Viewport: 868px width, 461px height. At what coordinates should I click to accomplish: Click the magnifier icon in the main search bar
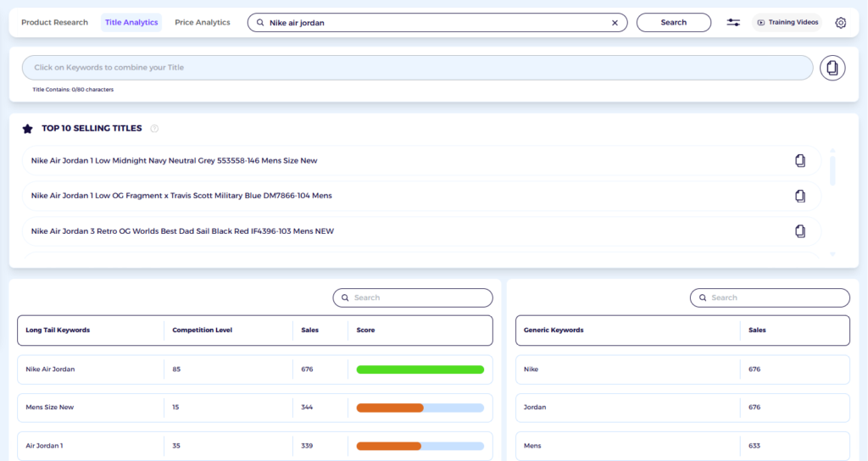pos(260,23)
